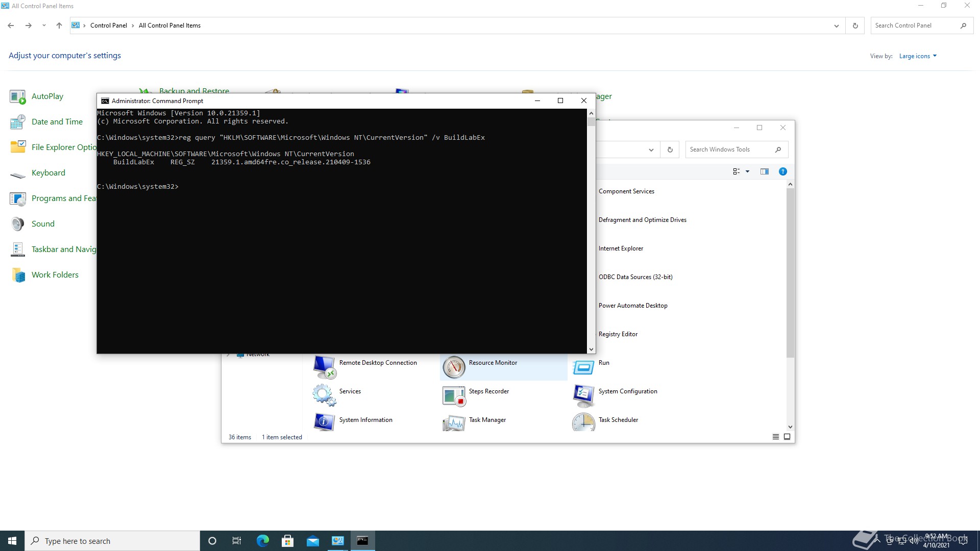Open the notification center icon
This screenshot has height=551, width=980.
tap(963, 541)
